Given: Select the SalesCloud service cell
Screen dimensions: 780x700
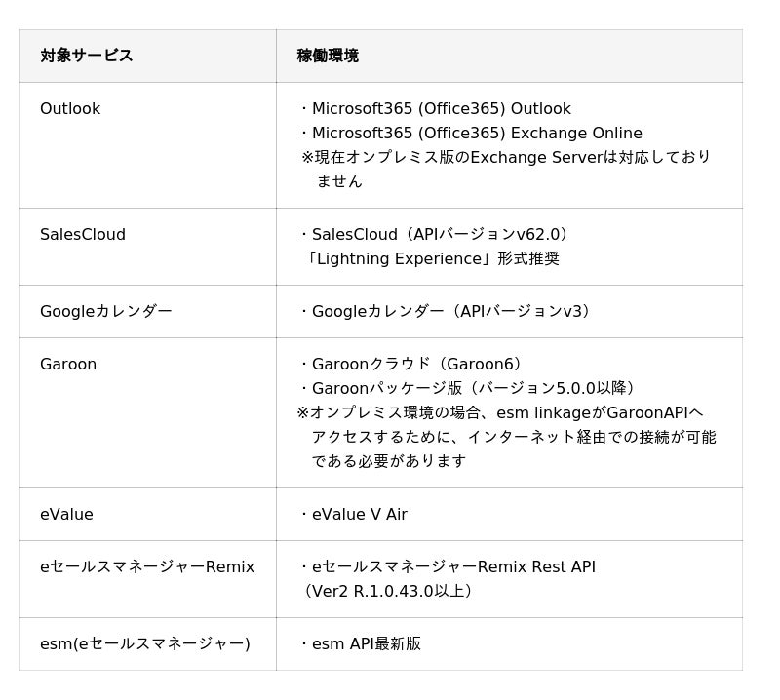Looking at the screenshot, I should pos(83,235).
